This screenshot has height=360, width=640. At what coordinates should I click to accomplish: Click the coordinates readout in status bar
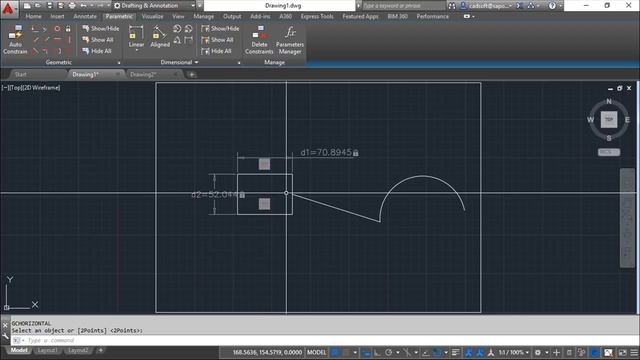pyautogui.click(x=267, y=352)
